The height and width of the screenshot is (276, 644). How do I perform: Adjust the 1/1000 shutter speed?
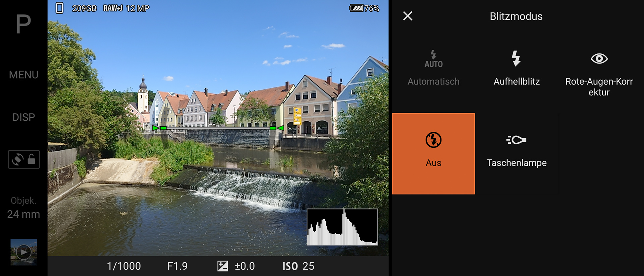pos(124,266)
